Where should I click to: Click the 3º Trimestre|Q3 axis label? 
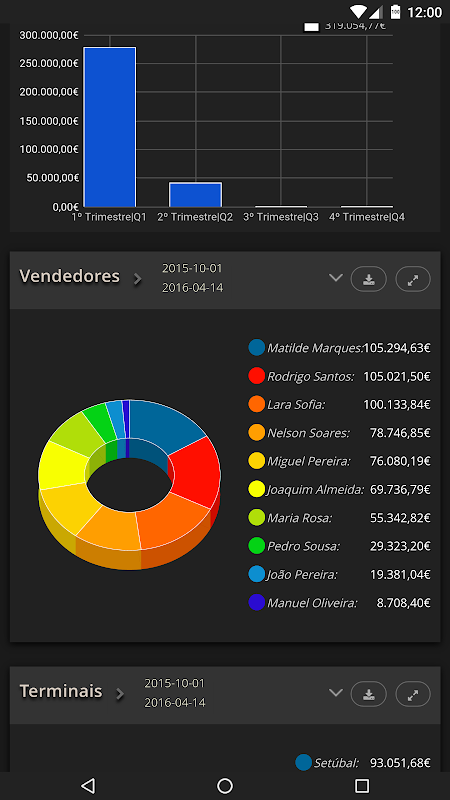[281, 217]
